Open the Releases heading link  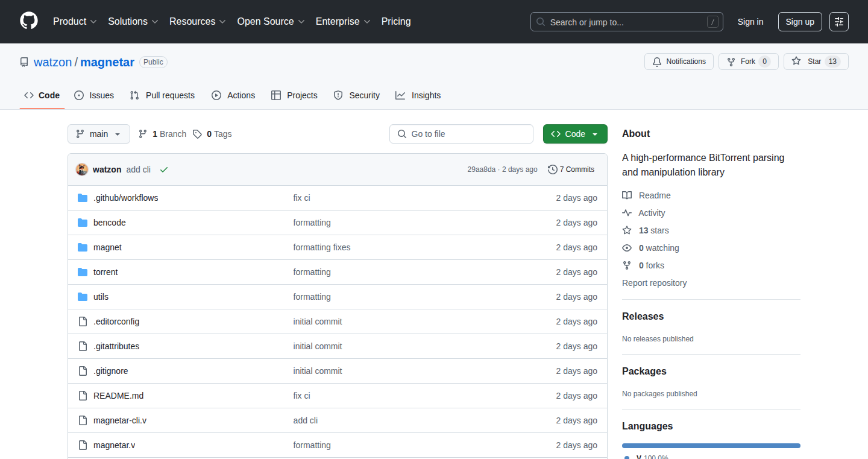643,316
